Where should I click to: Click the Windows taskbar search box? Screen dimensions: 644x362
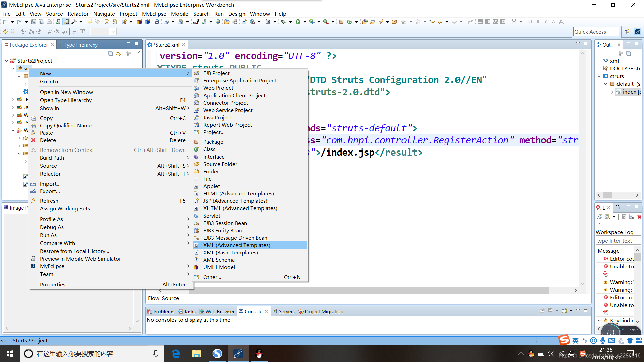(x=92, y=354)
